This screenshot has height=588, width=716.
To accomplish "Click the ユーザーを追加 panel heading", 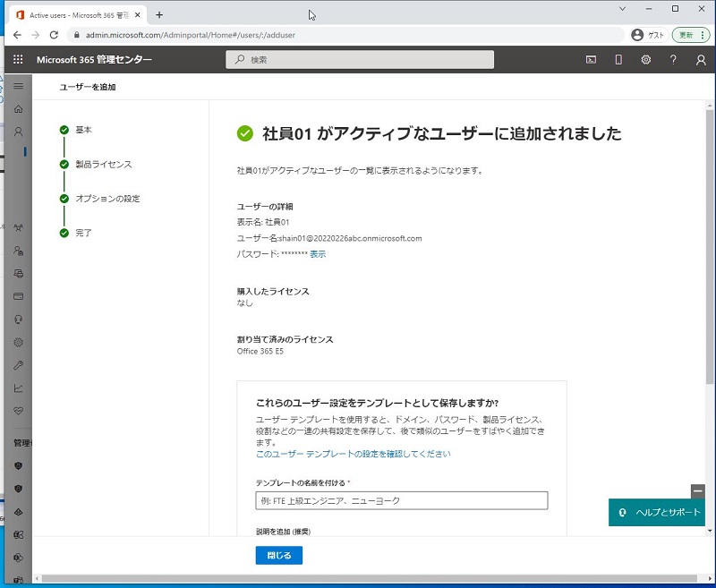I will click(88, 87).
